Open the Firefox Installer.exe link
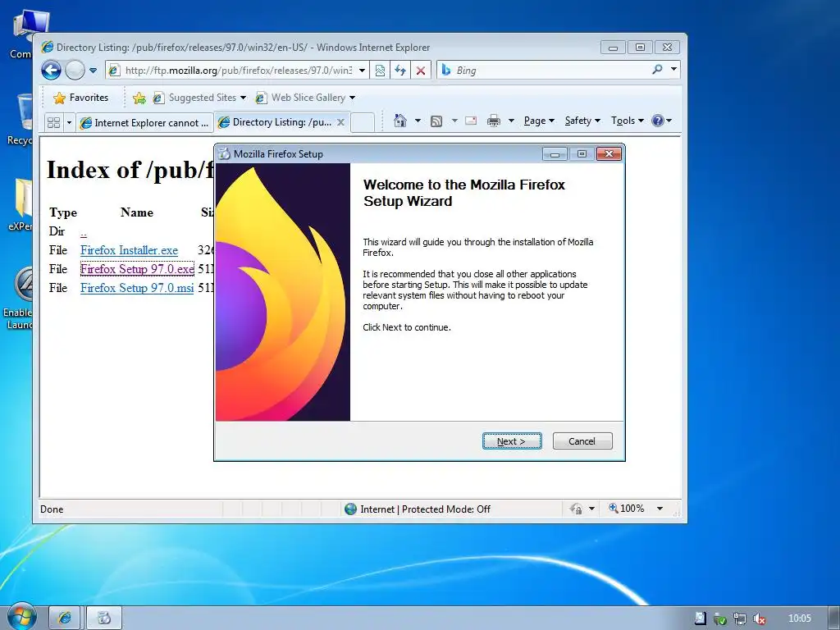 click(x=129, y=250)
